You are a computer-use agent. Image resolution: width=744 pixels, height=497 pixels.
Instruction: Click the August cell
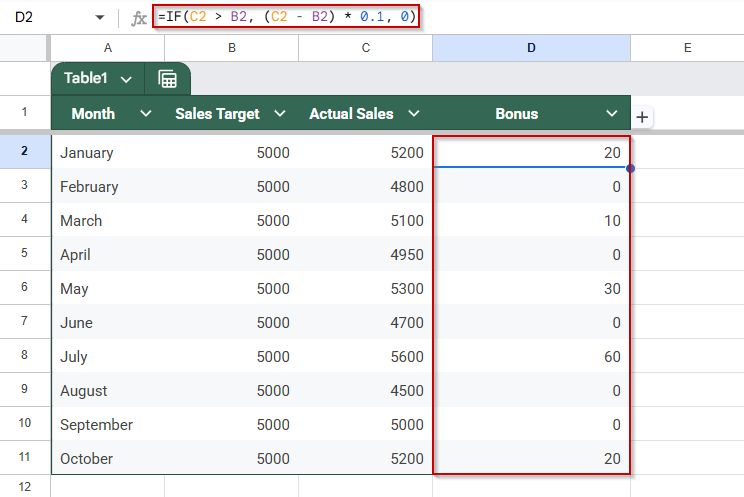pyautogui.click(x=108, y=390)
